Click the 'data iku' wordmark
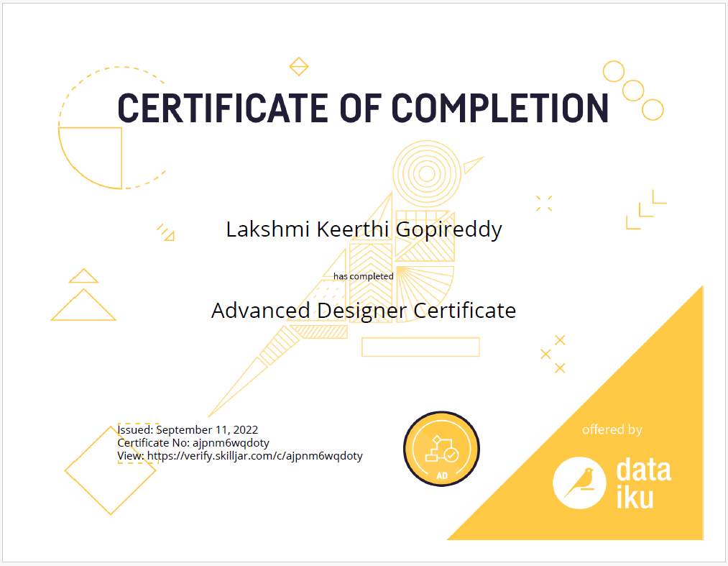 644,483
